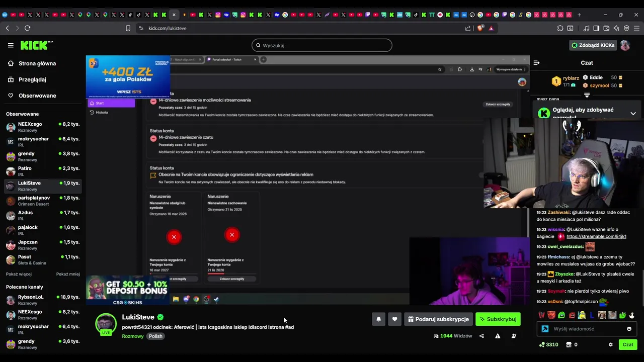Screen dimensions: 644x362
Task: Open emoji picker in chat input
Action: click(629, 329)
